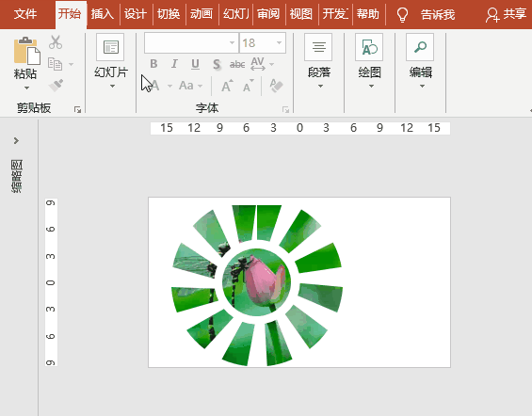Open the font size dropdown

(279, 42)
